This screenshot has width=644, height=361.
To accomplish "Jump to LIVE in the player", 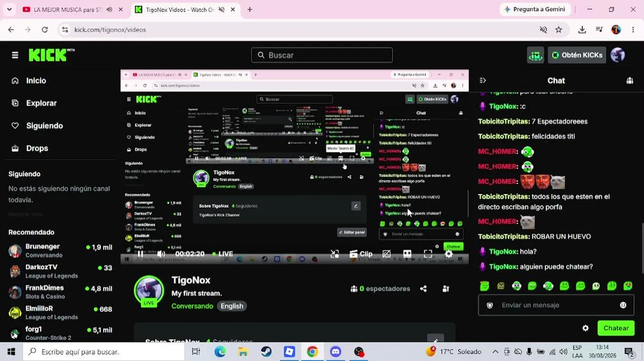I will 223,254.
